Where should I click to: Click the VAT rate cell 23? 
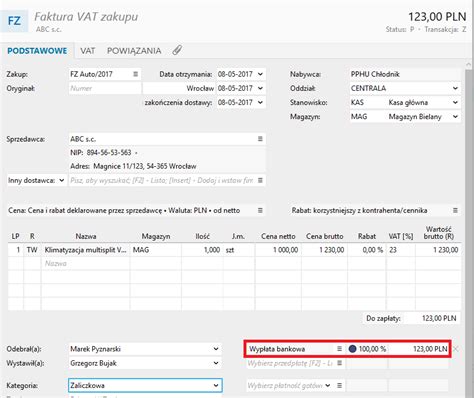(x=401, y=250)
